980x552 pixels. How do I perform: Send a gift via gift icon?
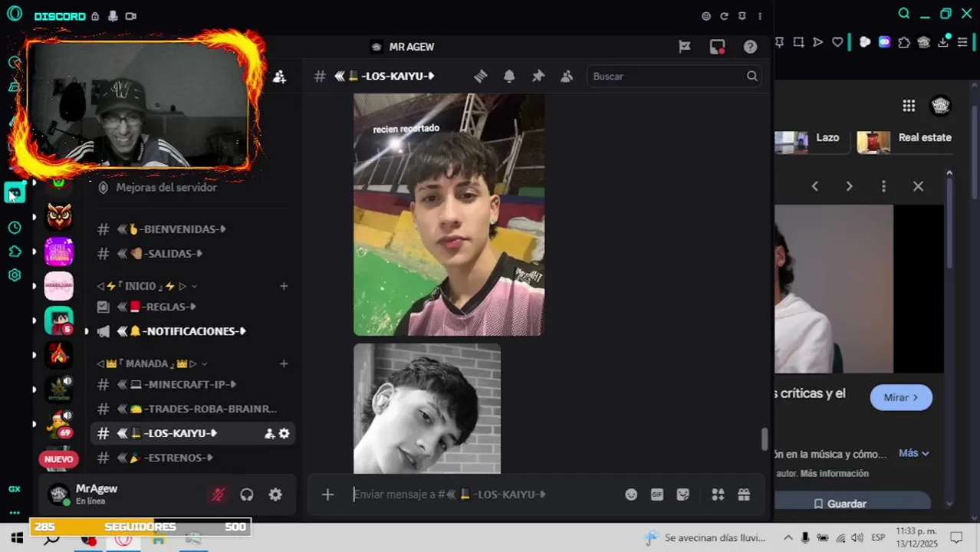[x=744, y=495]
